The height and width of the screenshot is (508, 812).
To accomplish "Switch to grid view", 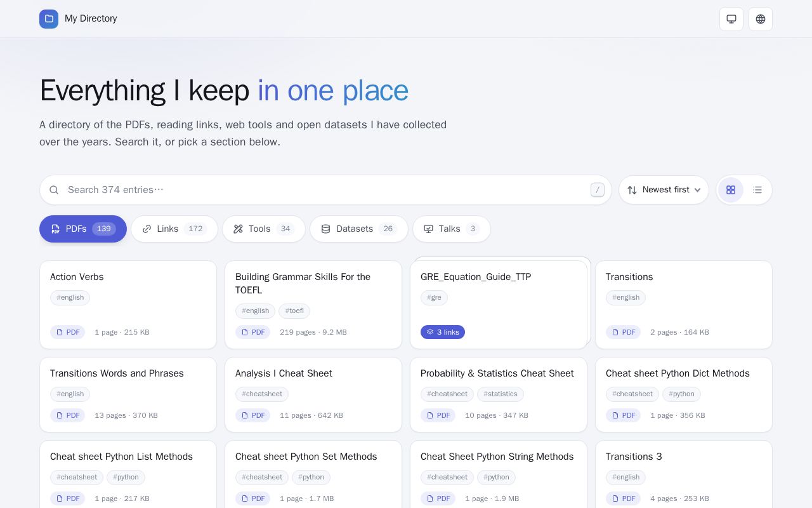I will pos(731,190).
